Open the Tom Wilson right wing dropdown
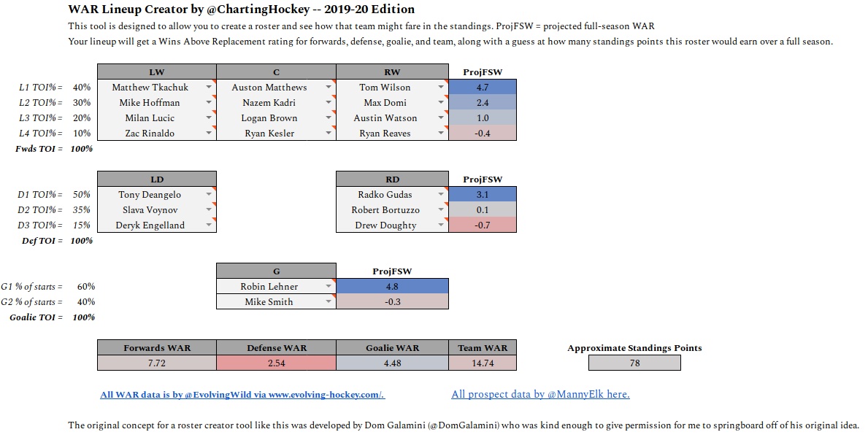This screenshot has width=868, height=440. 441,87
